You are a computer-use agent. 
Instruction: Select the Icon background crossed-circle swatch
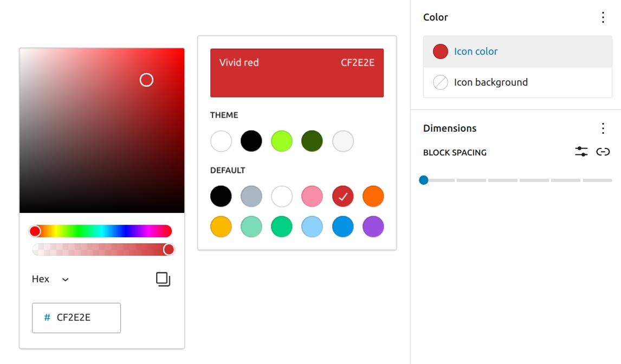[x=440, y=82]
